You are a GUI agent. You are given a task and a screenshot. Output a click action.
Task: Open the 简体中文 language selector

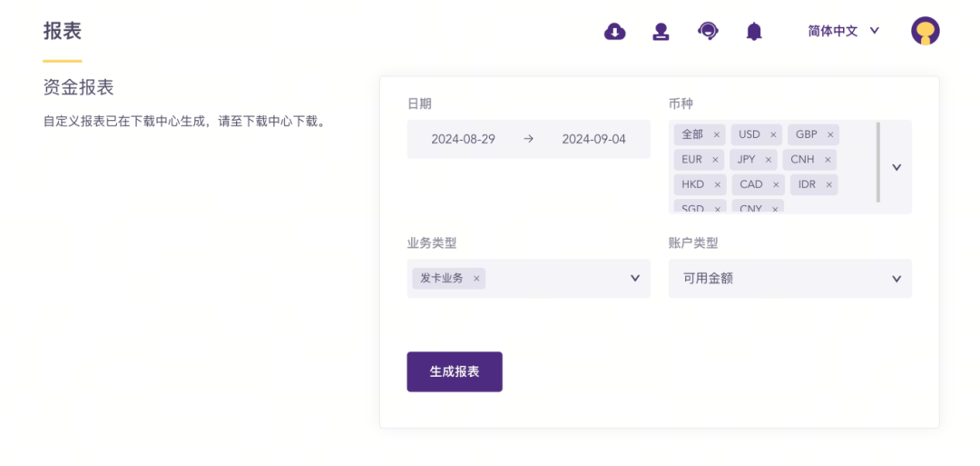coord(843,31)
